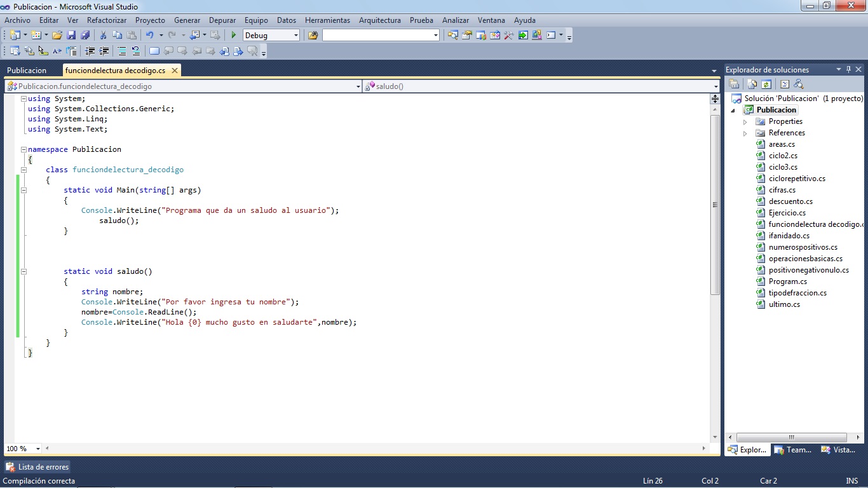Refresh the Solution Explorer
The width and height of the screenshot is (868, 488).
point(766,84)
